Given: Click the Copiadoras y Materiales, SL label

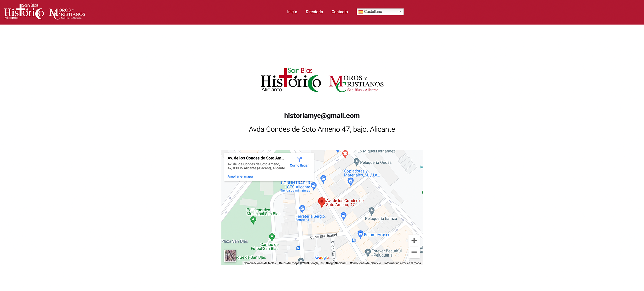Looking at the screenshot, I should [362, 173].
